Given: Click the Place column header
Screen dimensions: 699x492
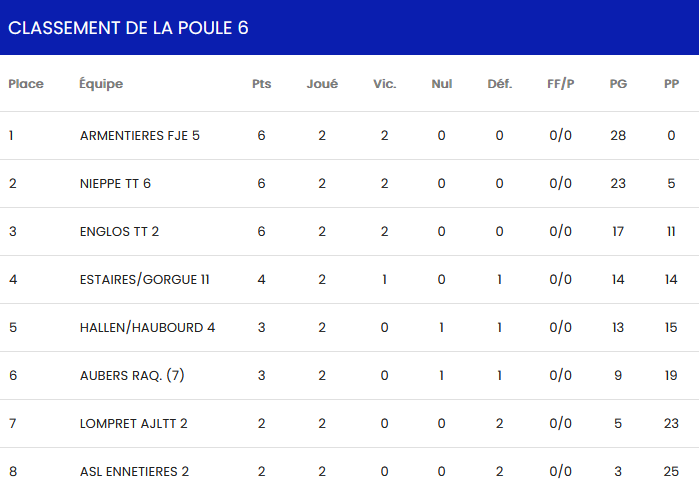Looking at the screenshot, I should pyautogui.click(x=26, y=84).
